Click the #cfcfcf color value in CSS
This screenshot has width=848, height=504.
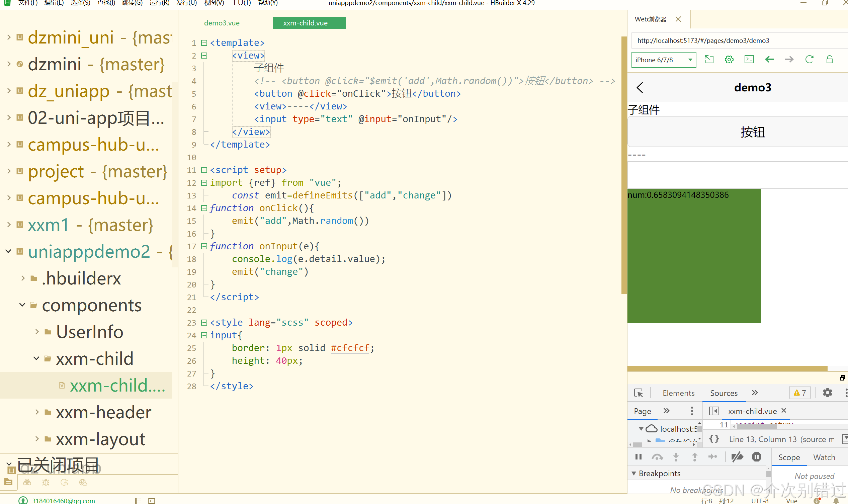pyautogui.click(x=350, y=348)
